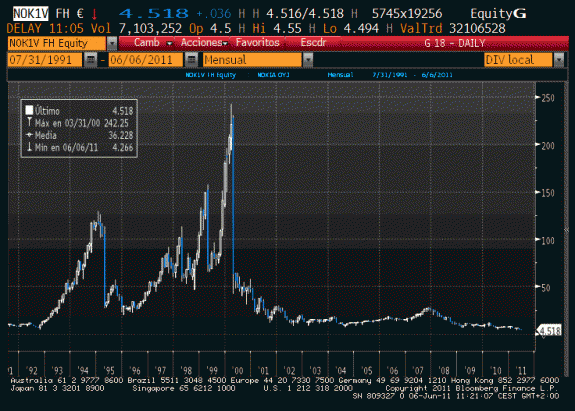This screenshot has width=575, height=411.
Task: Click the Mín en 06/06/11 legend row
Action: pyautogui.click(x=79, y=147)
